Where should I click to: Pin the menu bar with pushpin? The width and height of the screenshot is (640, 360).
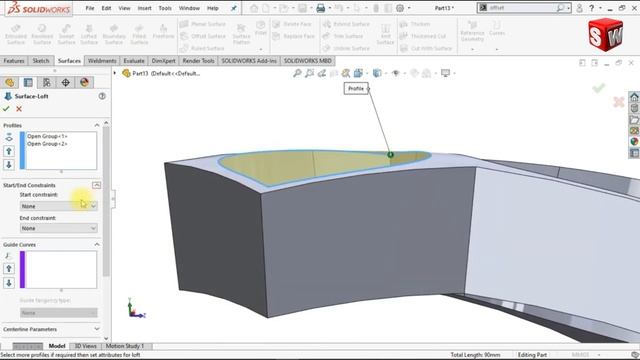point(234,8)
